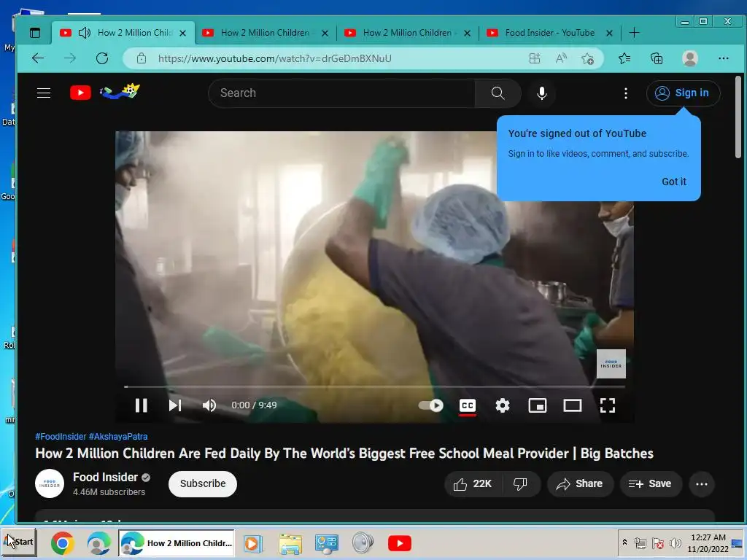Open the Read aloud icon
This screenshot has height=560, width=747.
point(561,58)
